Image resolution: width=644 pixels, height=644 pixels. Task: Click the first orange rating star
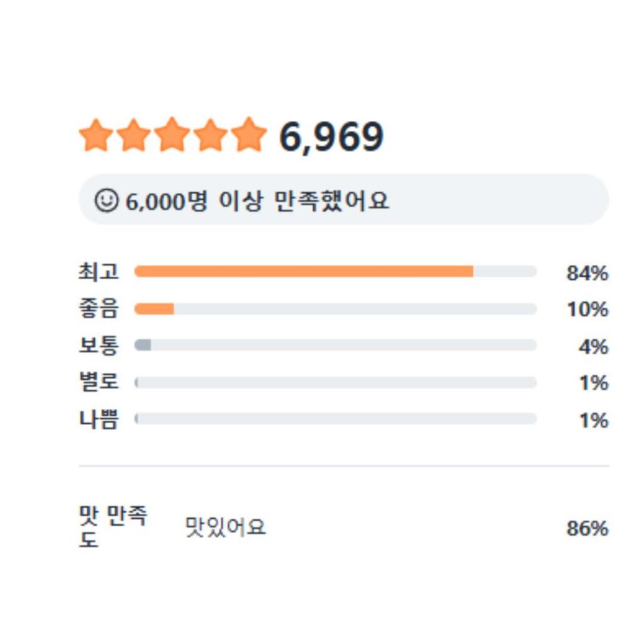tap(96, 135)
